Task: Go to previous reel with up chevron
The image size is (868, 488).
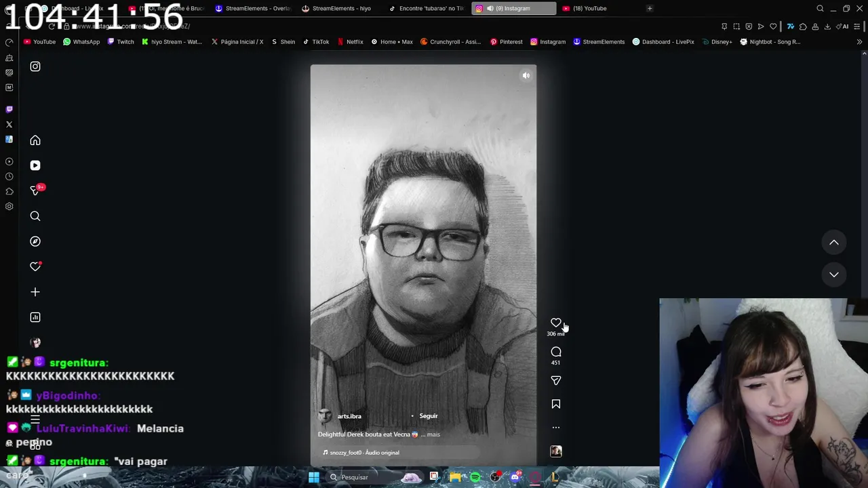Action: click(834, 243)
